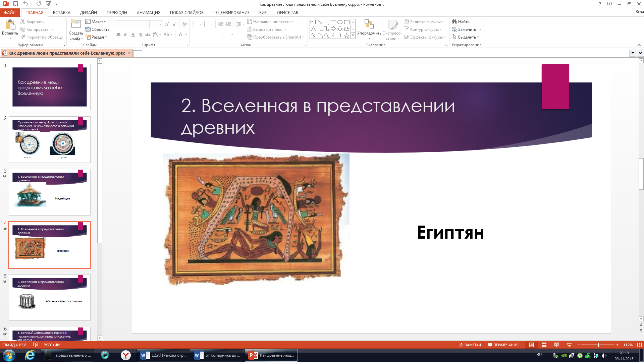Fit slide to current window icon
This screenshot has width=644, height=362.
click(639, 345)
